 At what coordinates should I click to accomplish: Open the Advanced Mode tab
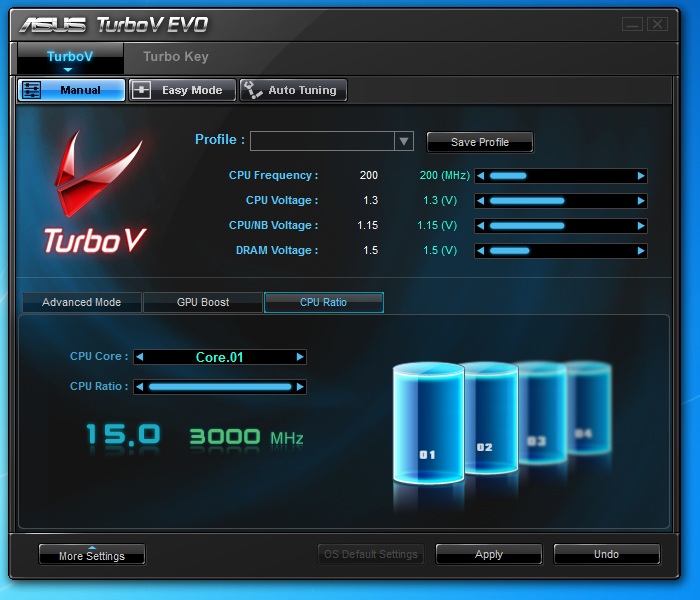click(x=82, y=302)
